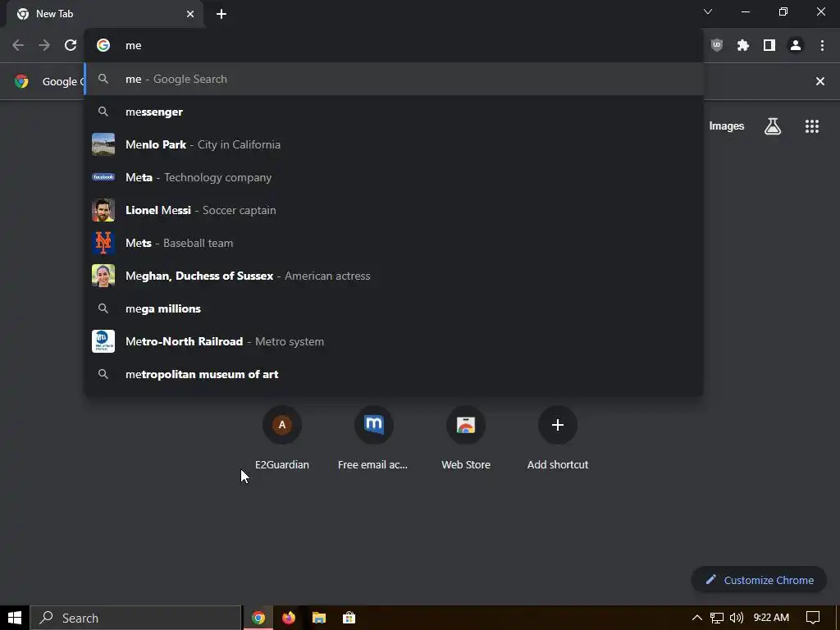
Task: Choose the 'Lionel Messi' suggestion
Action: coord(394,210)
